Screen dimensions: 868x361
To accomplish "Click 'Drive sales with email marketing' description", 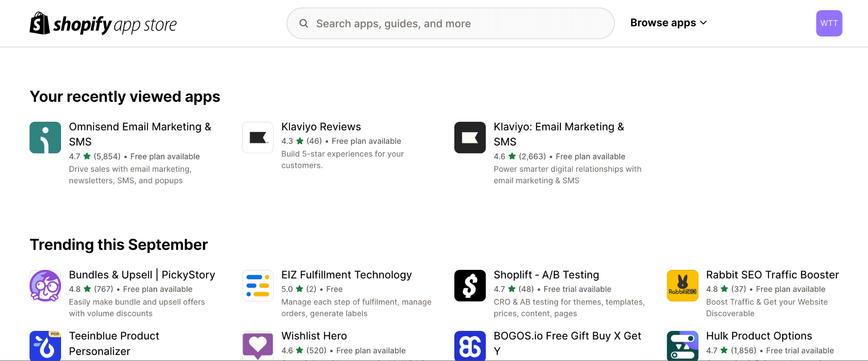I will pyautogui.click(x=130, y=175).
